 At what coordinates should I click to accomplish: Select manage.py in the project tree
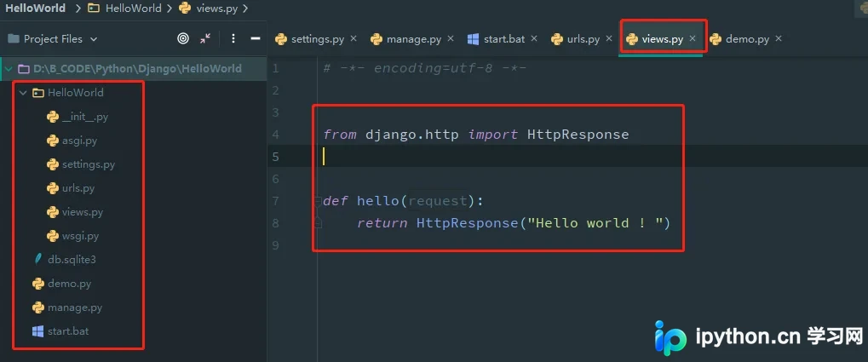pyautogui.click(x=74, y=307)
